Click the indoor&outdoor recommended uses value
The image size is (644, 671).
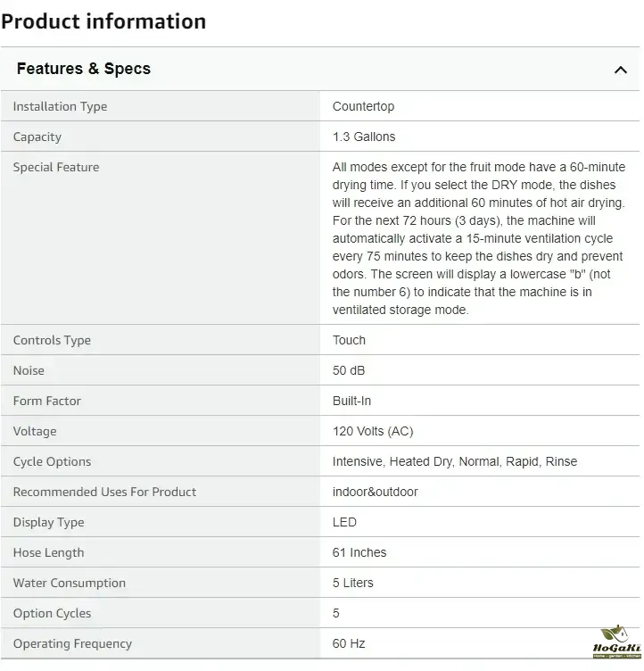[375, 492]
